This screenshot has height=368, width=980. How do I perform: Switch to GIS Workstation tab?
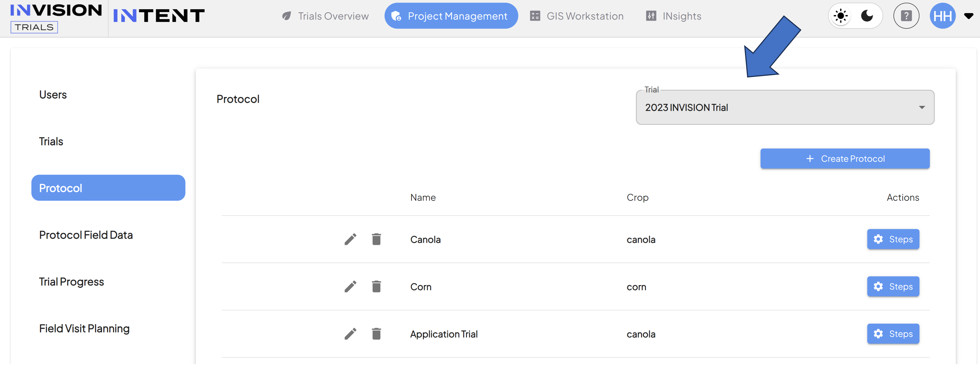point(577,16)
